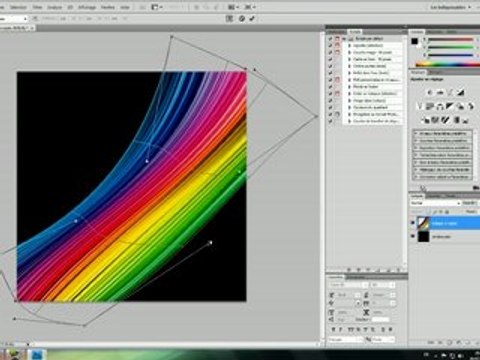
Task: Open the Aide menu
Action: pos(125,7)
